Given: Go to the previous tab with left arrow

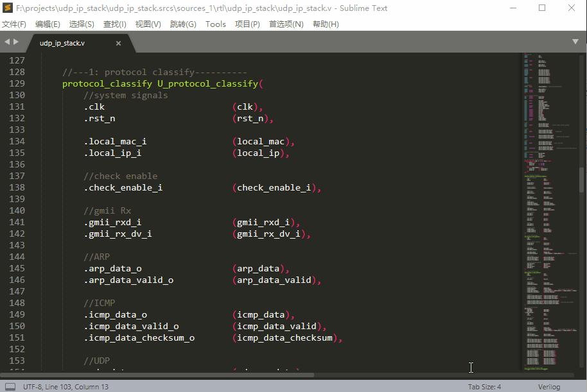Looking at the screenshot, I should (7, 42).
